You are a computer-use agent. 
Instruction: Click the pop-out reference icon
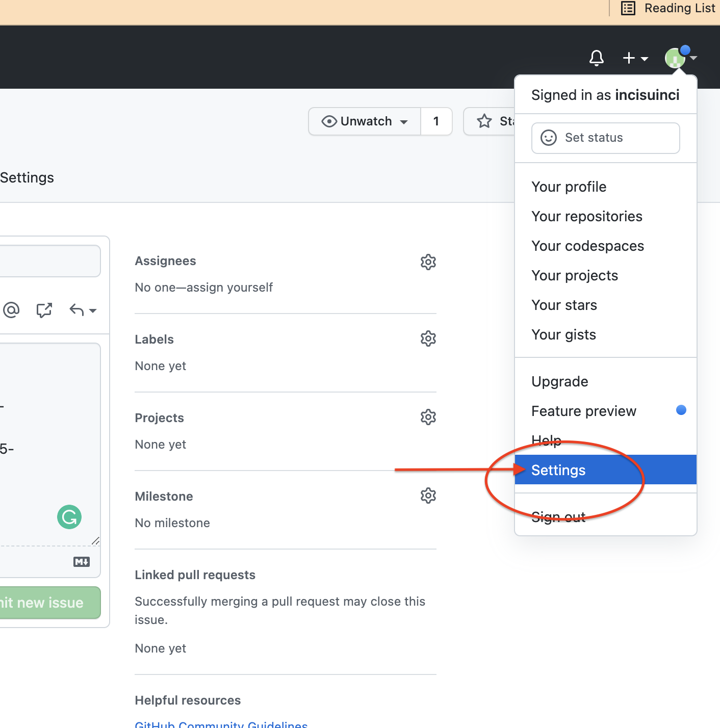coord(44,310)
